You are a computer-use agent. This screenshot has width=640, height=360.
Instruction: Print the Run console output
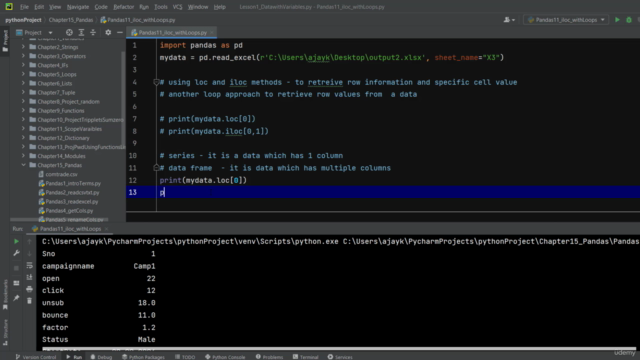click(29, 289)
